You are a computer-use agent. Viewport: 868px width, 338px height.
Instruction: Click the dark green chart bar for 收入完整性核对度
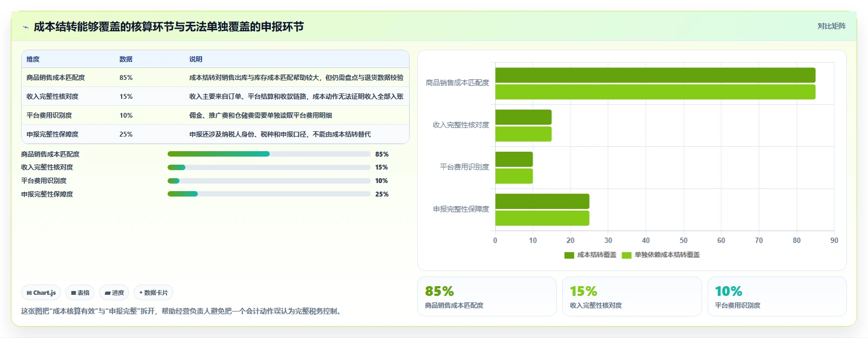(x=523, y=117)
